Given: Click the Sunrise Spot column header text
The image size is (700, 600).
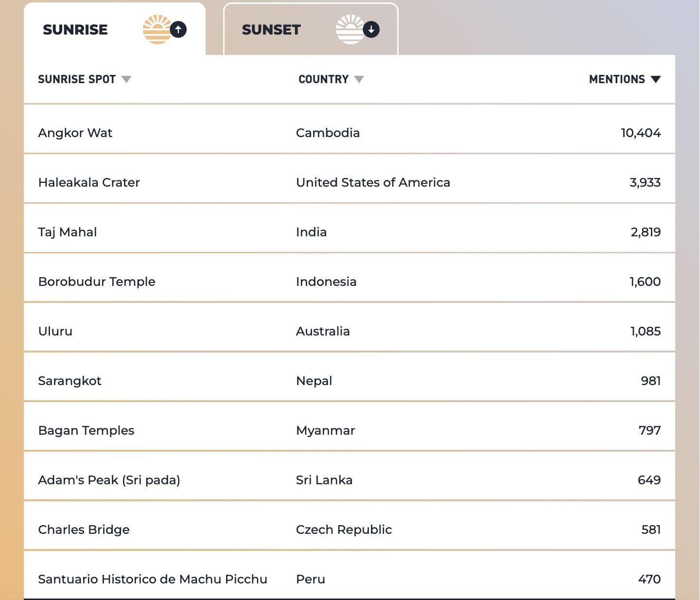Looking at the screenshot, I should pyautogui.click(x=77, y=79).
